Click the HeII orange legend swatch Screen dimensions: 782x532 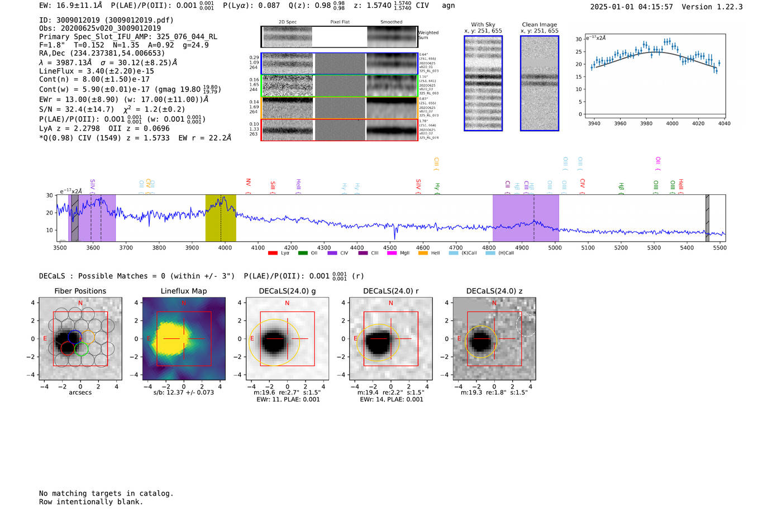423,253
